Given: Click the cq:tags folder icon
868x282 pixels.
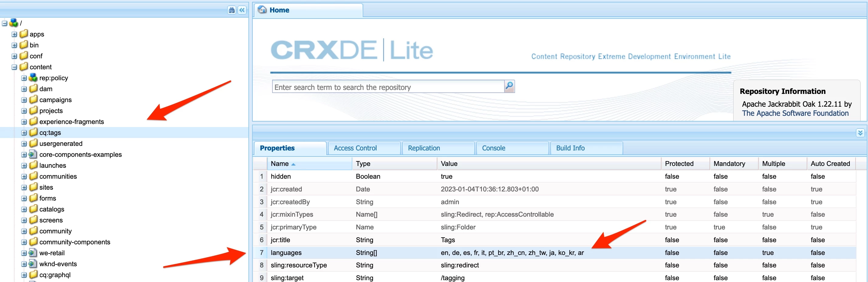Looking at the screenshot, I should pyautogui.click(x=33, y=132).
